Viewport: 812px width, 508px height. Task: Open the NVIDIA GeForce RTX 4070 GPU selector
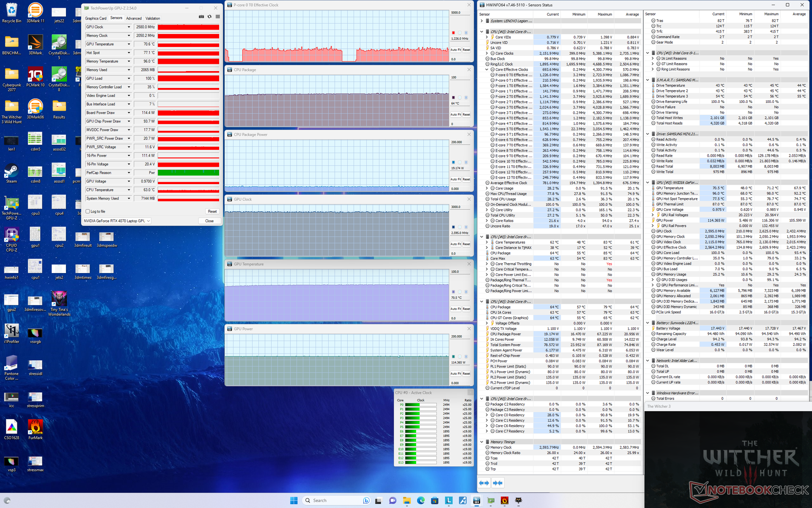point(117,221)
